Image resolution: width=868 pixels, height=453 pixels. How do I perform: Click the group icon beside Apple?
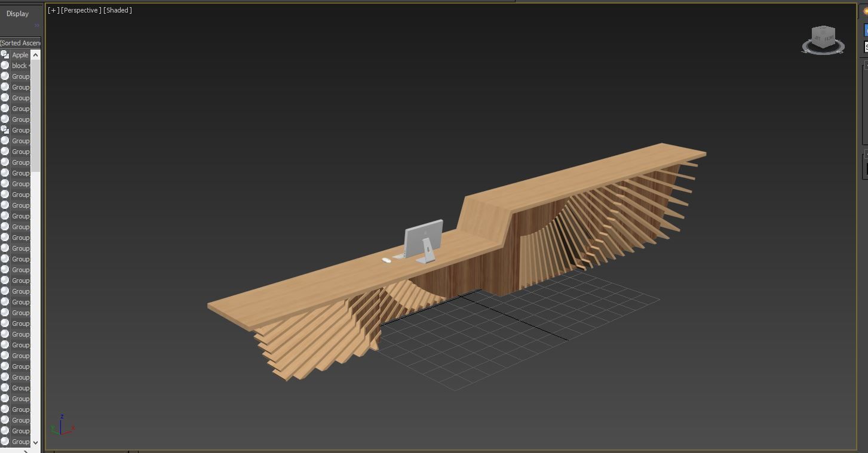click(x=5, y=55)
